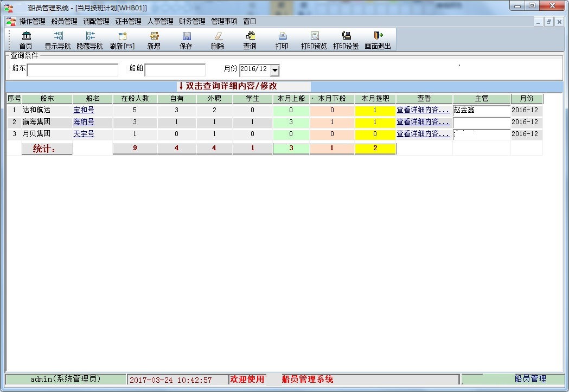Save changes with the 保存 icon
Image resolution: width=569 pixels, height=392 pixels.
point(186,40)
